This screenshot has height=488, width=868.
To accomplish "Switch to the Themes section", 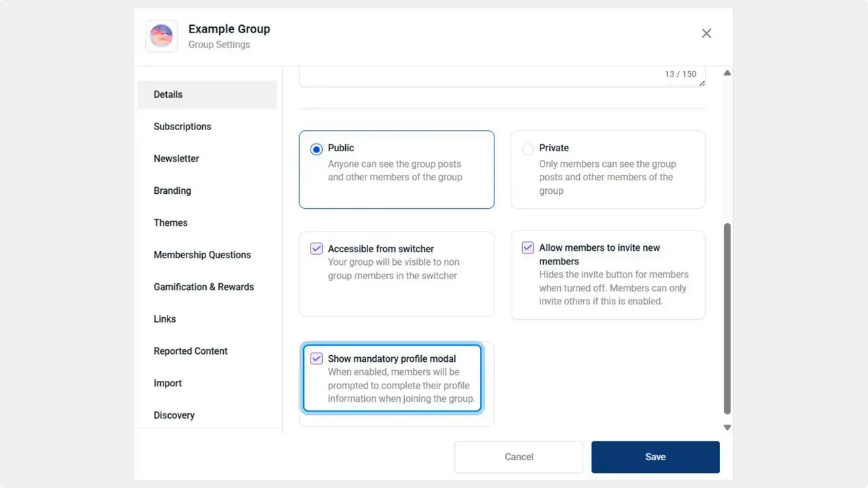I will (170, 222).
